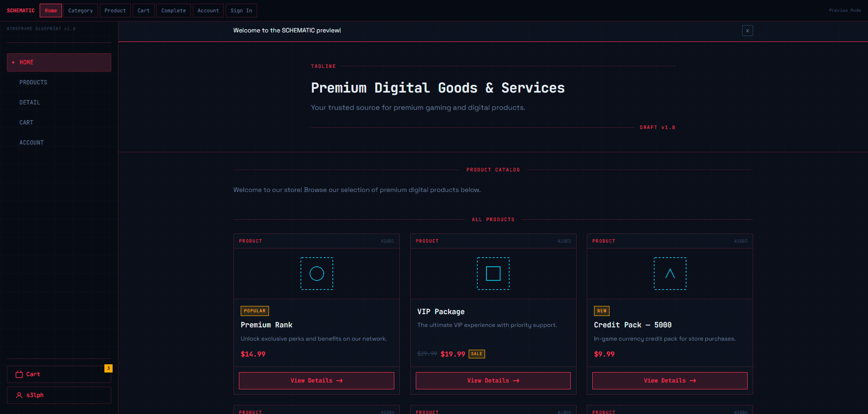Click the square placeholder icon of VIP Package

pyautogui.click(x=493, y=274)
